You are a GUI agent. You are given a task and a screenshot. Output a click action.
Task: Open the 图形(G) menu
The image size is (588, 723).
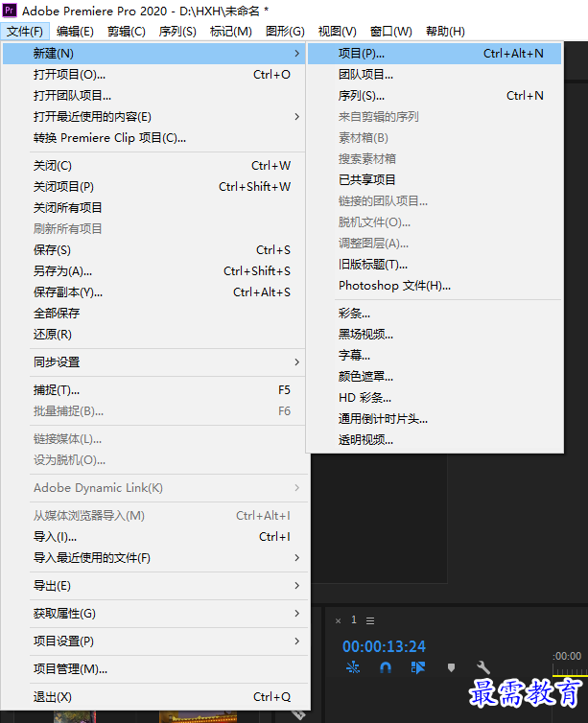point(285,32)
